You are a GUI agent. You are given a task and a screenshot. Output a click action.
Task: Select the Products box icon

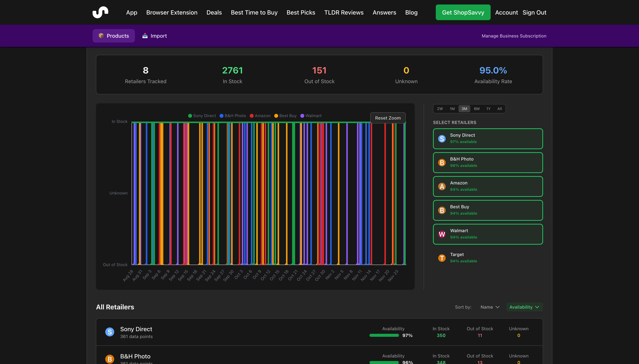tap(102, 35)
